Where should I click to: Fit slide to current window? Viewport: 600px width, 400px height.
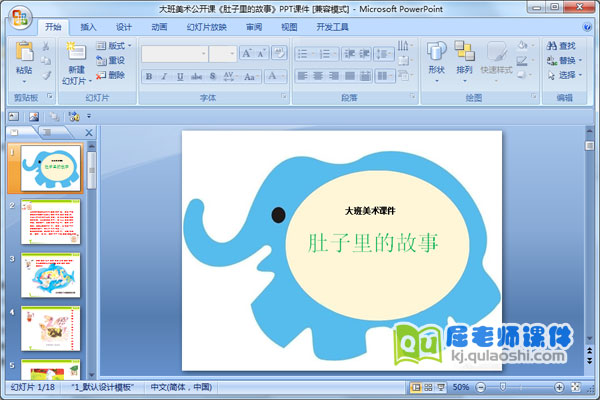(576, 387)
